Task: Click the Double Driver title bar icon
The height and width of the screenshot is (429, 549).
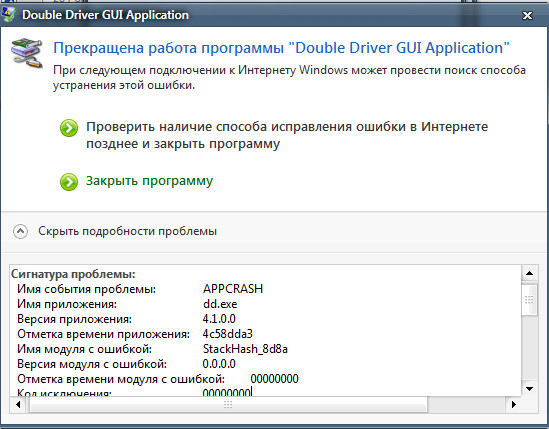Action: click(x=8, y=14)
